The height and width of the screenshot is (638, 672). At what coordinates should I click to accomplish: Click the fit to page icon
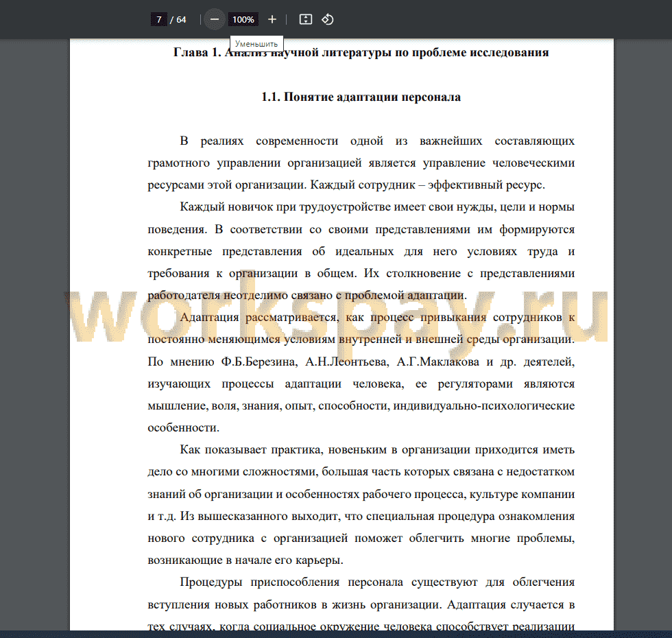(x=306, y=20)
